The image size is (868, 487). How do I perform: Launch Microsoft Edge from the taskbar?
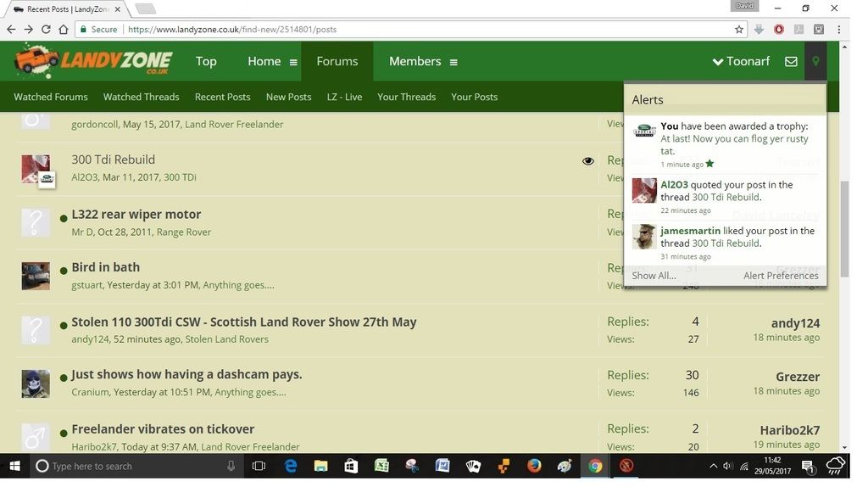[291, 466]
